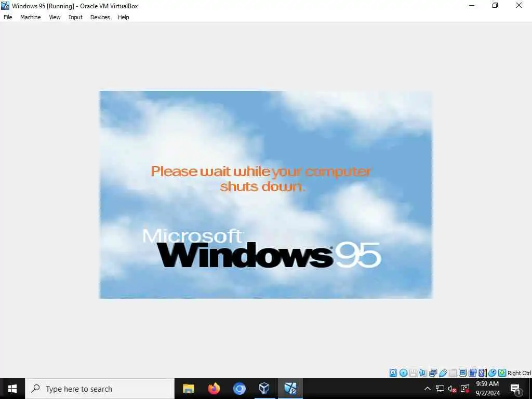This screenshot has width=532, height=399.
Task: Click the recording status icon
Action: coord(473,373)
